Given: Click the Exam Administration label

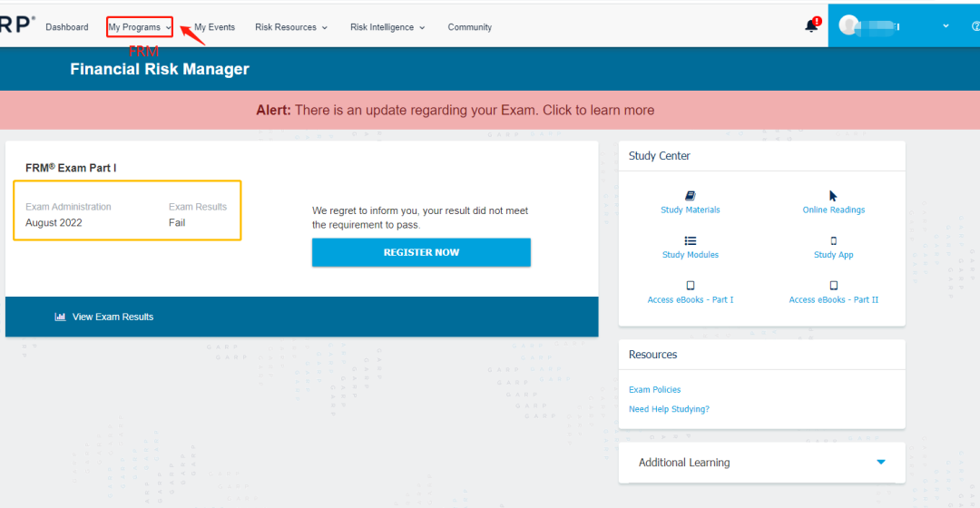Looking at the screenshot, I should [x=68, y=207].
